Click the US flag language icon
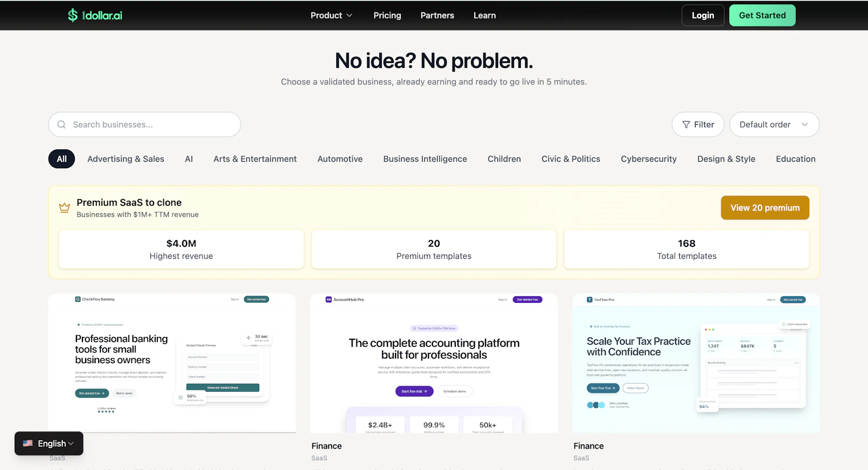Image resolution: width=868 pixels, height=470 pixels. (28, 443)
